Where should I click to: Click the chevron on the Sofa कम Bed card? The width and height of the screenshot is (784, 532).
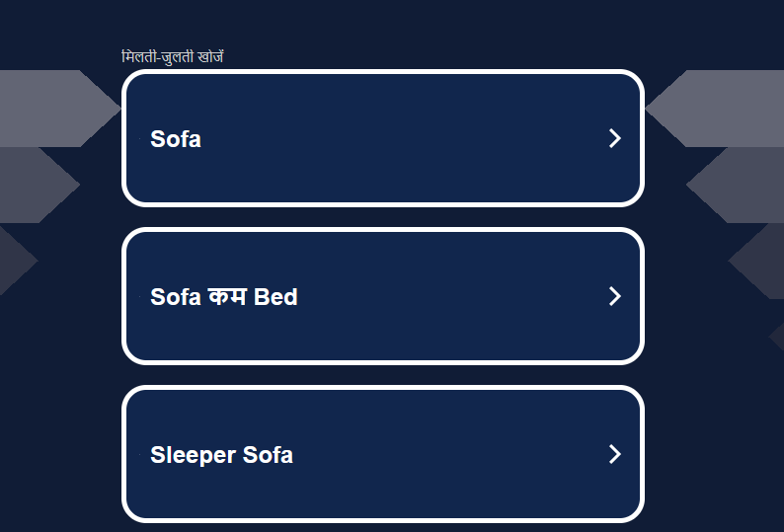coord(614,296)
